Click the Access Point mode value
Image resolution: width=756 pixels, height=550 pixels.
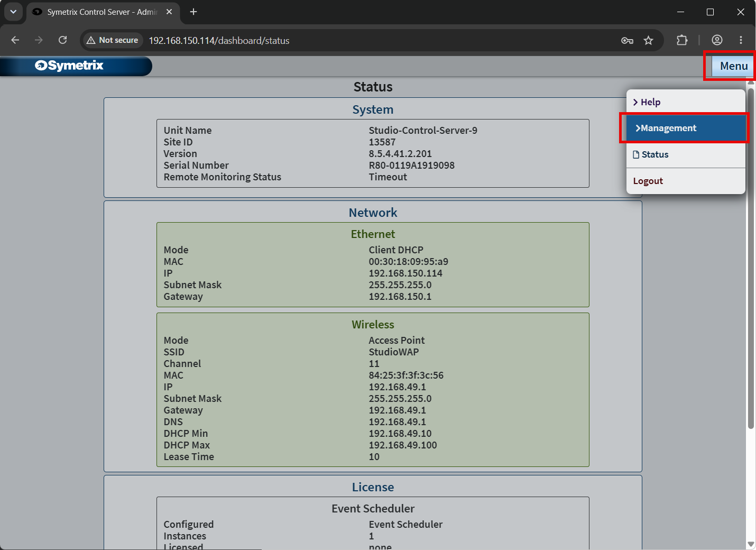[x=397, y=340]
